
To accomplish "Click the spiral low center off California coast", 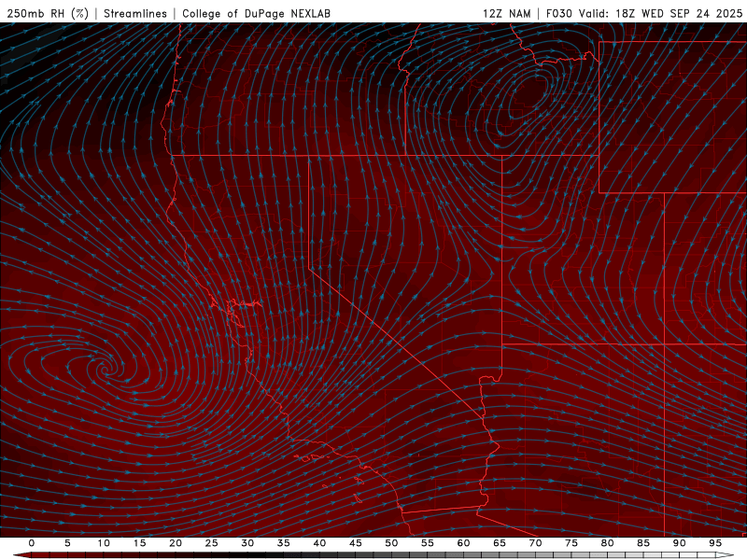I will tap(105, 369).
